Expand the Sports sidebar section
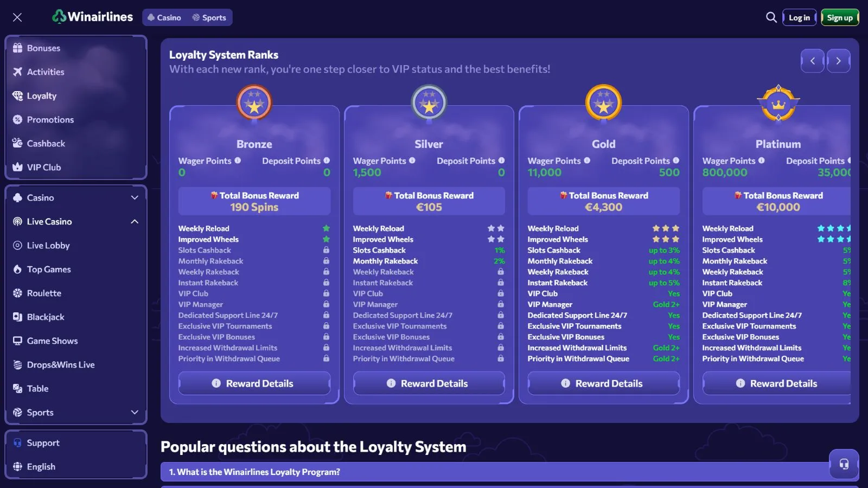The height and width of the screenshot is (488, 868). point(135,413)
